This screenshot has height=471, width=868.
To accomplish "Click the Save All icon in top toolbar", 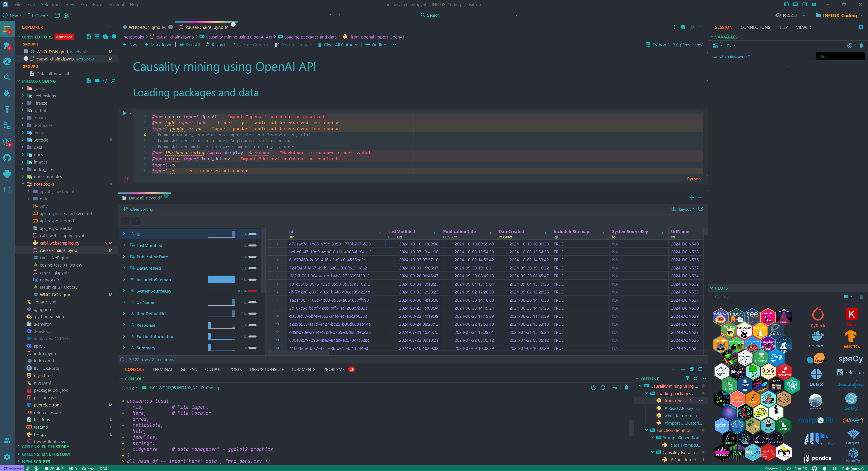I will tap(67, 15).
